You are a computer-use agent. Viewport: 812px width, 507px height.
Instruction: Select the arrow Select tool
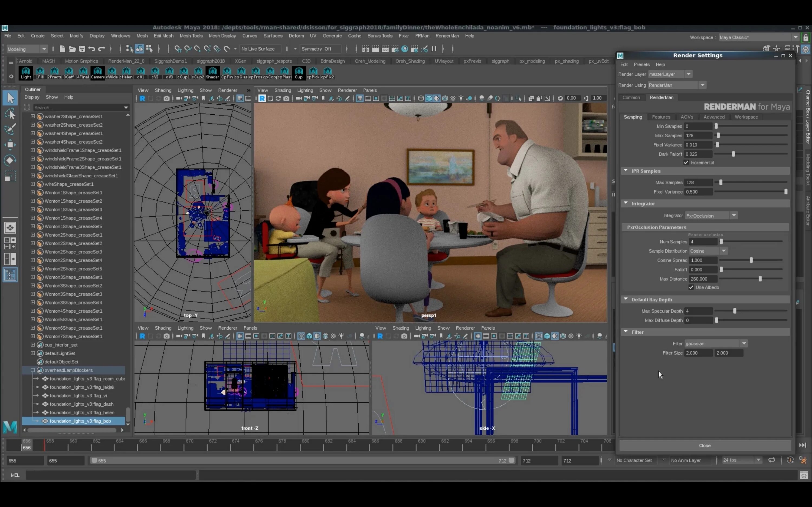[10, 98]
